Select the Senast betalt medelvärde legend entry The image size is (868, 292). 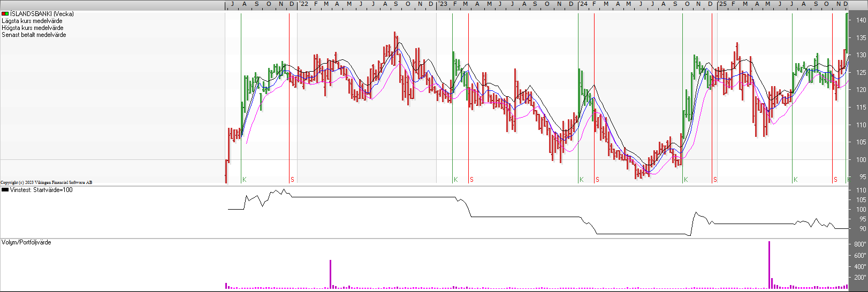tap(34, 35)
